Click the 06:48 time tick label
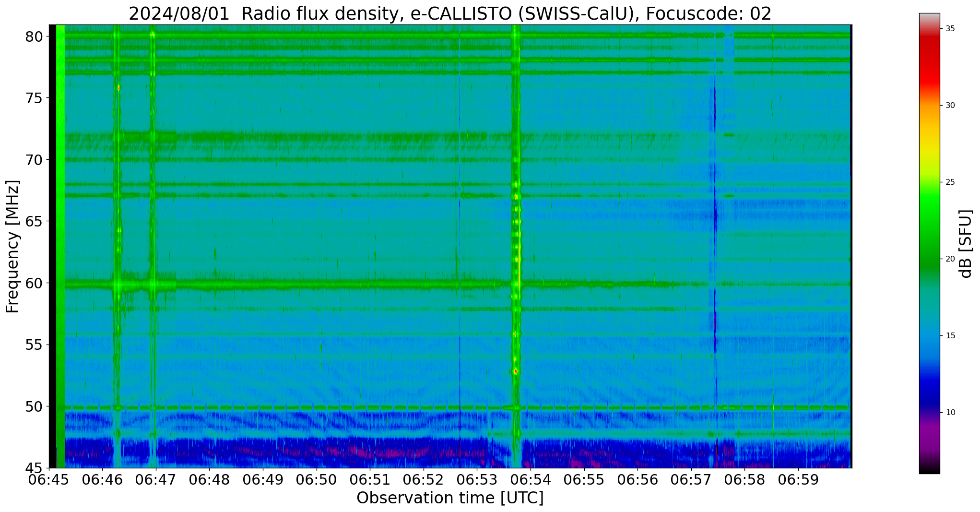The image size is (980, 512). point(209,480)
